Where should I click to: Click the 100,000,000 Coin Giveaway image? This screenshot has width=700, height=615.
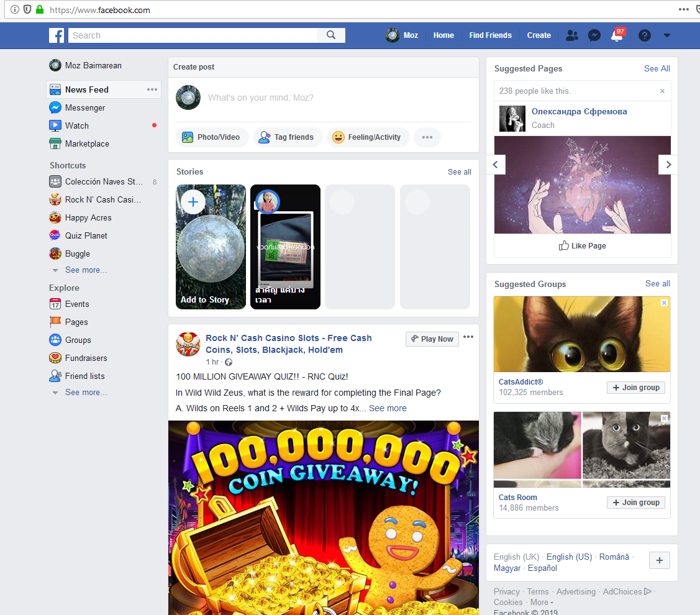pyautogui.click(x=324, y=517)
